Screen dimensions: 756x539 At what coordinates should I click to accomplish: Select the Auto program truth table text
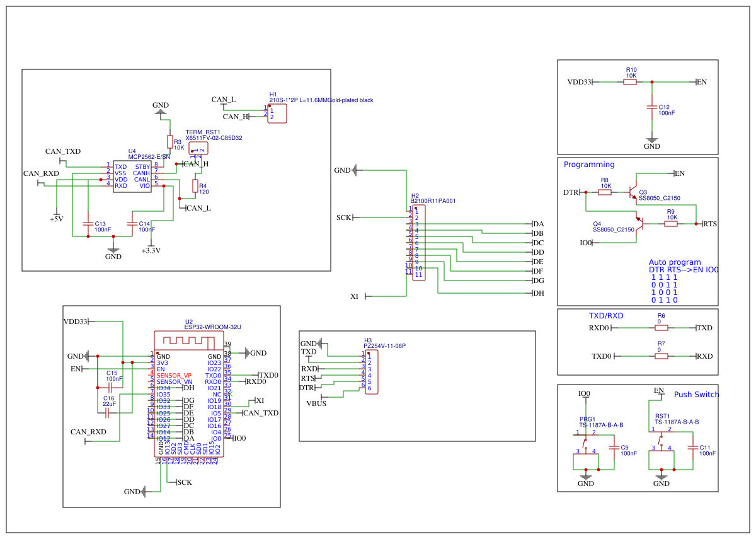(684, 281)
